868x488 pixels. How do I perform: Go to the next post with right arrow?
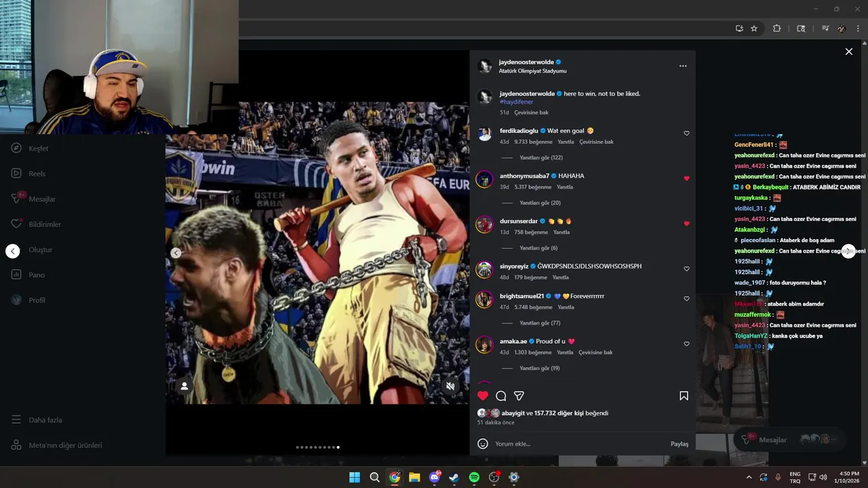pos(848,251)
